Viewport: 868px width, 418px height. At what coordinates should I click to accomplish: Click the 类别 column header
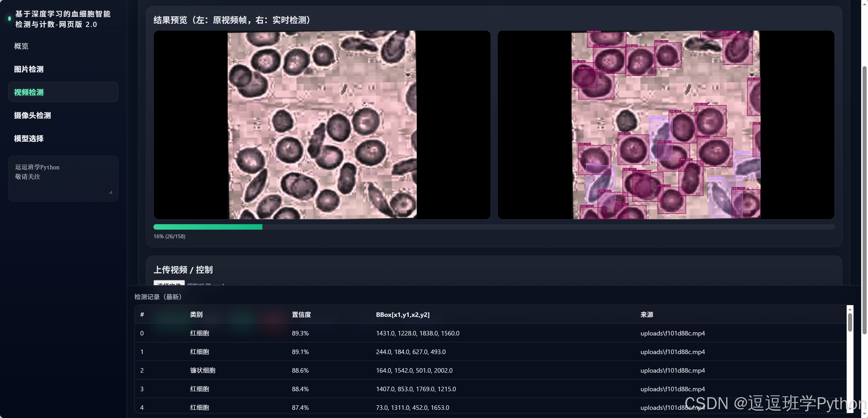(x=196, y=315)
